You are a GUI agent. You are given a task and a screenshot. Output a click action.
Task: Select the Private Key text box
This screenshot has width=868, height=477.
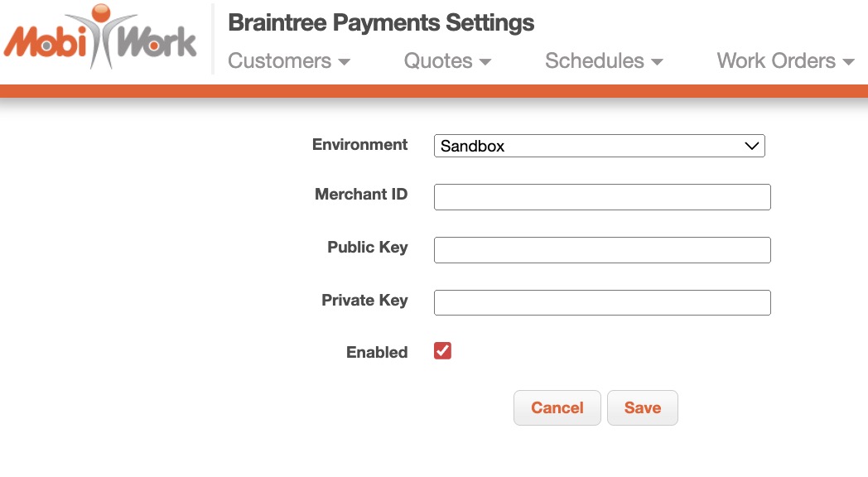pos(602,302)
